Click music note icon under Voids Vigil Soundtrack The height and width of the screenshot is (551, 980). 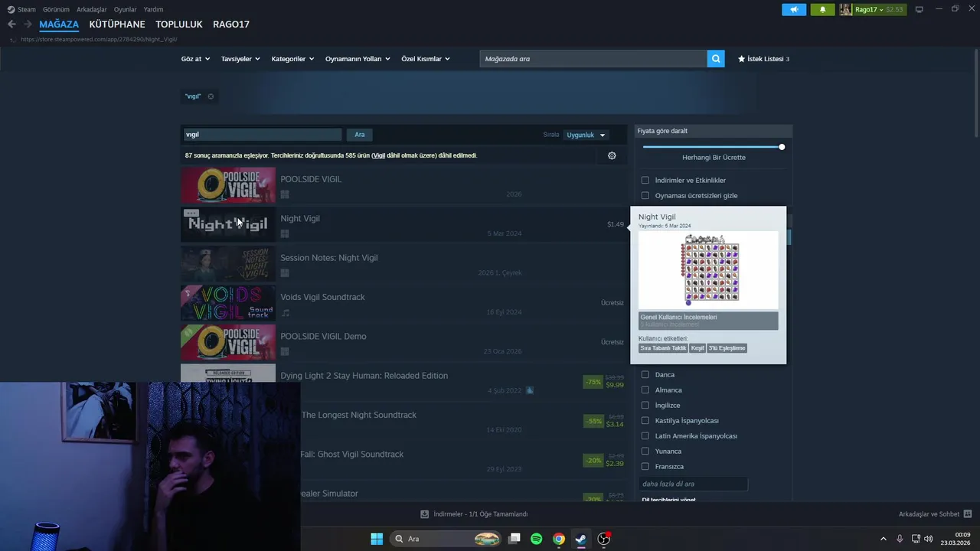coord(285,312)
